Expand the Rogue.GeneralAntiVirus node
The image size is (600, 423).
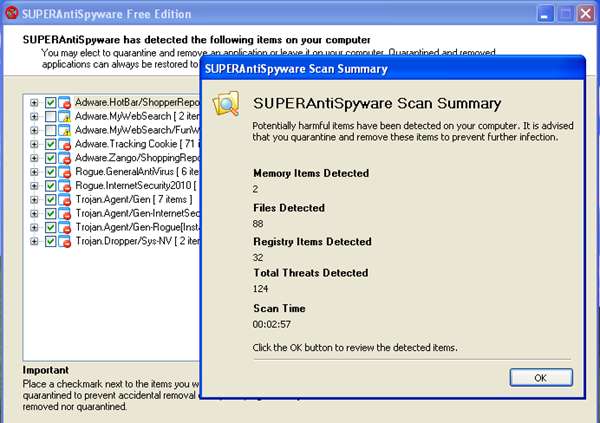pos(34,172)
